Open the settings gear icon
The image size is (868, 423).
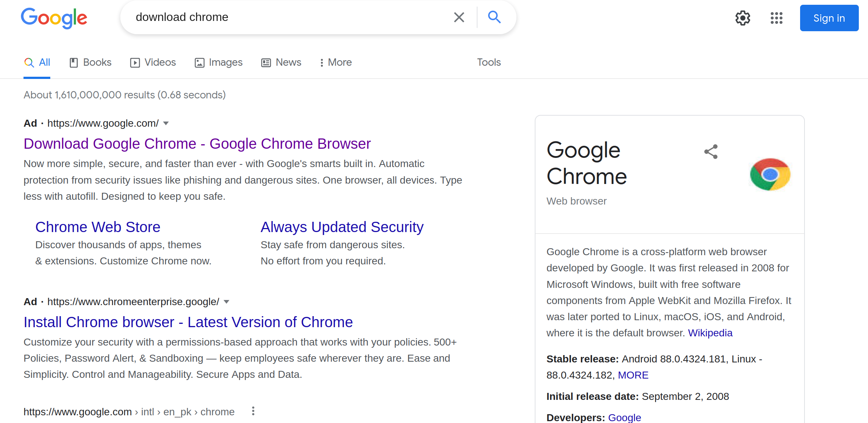(x=743, y=18)
